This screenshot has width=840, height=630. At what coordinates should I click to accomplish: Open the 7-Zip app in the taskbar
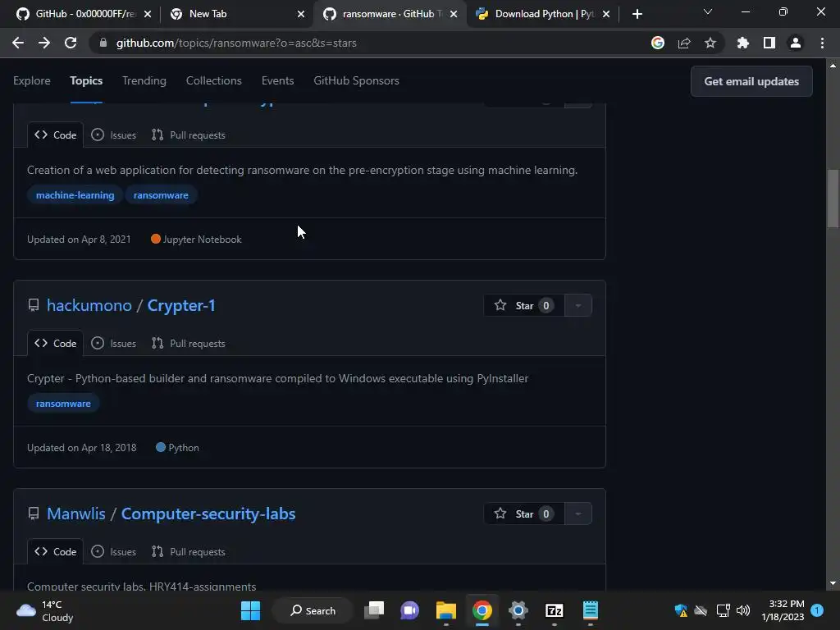[554, 610]
